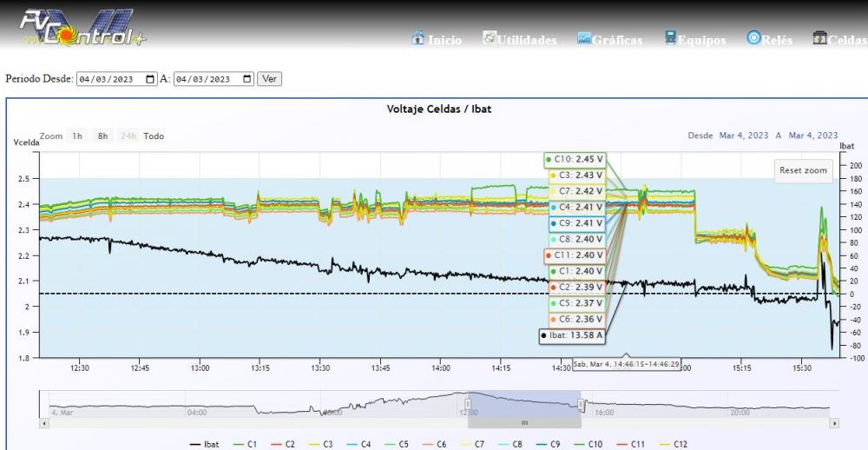
Task: Go to the Equipos menu link
Action: pyautogui.click(x=701, y=41)
